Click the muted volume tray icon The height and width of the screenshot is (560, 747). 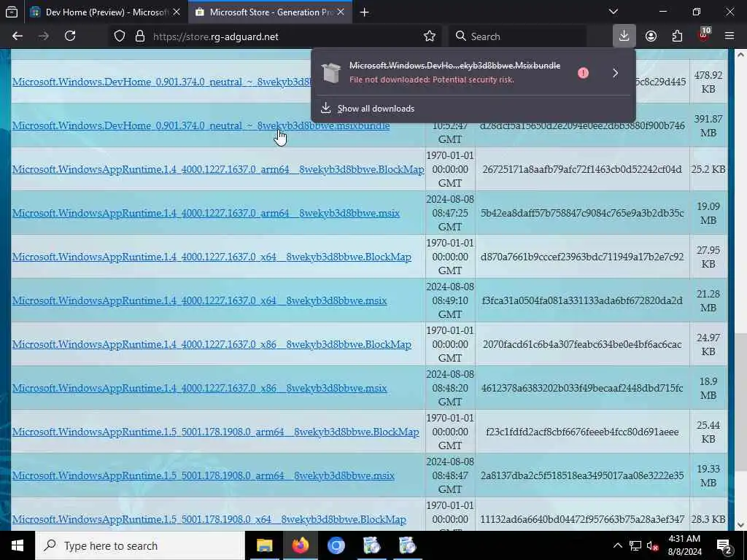652,545
